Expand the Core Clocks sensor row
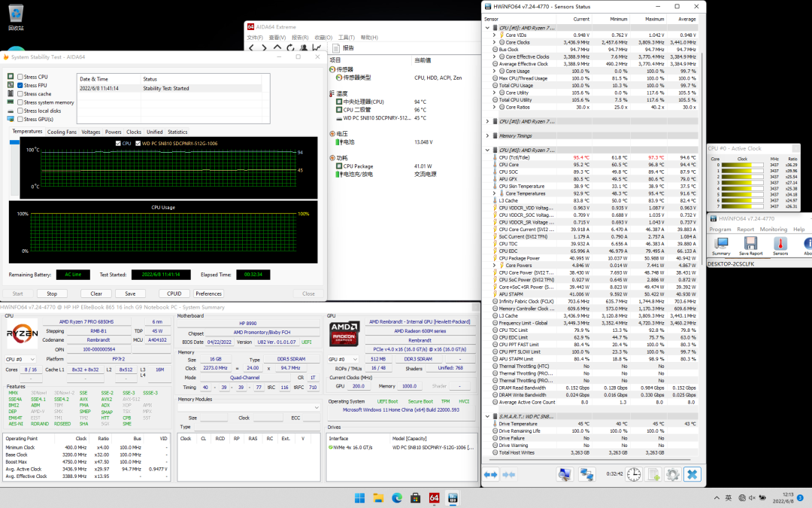 [494, 43]
